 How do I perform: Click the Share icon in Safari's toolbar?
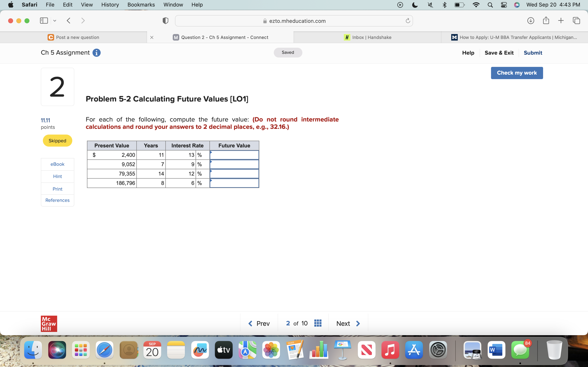coord(546,21)
